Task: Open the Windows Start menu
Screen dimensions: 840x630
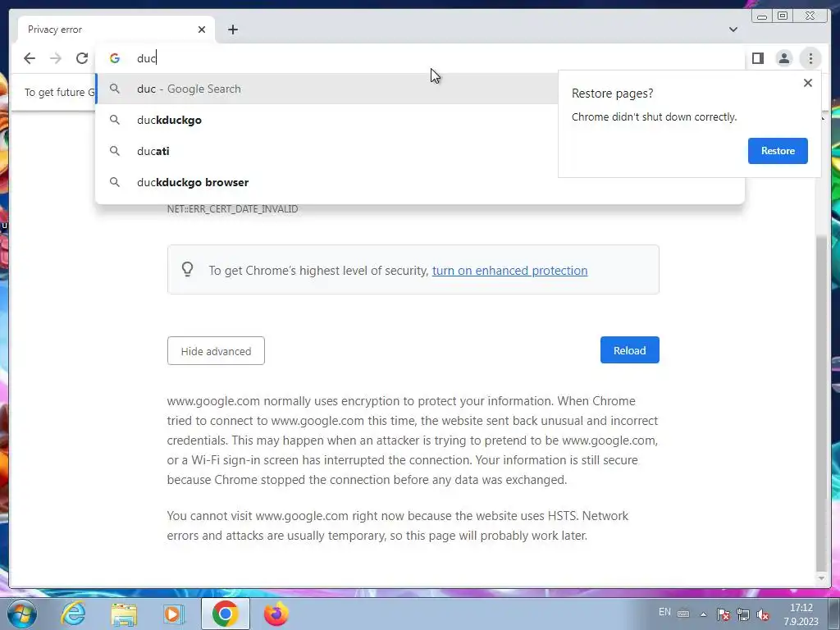Action: point(22,614)
